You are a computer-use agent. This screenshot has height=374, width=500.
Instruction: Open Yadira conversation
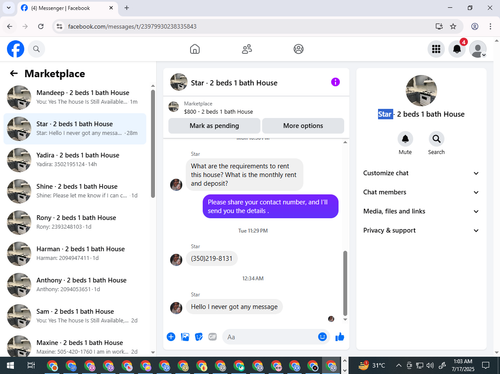75,160
